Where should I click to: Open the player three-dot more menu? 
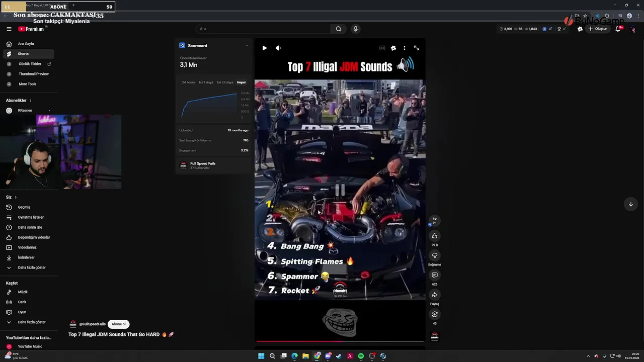(405, 48)
